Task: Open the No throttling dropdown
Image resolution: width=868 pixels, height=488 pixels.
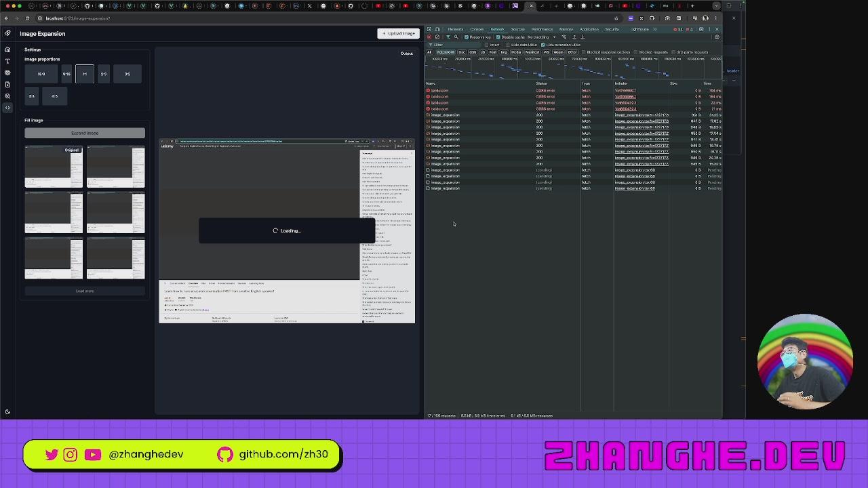Action: (539, 37)
